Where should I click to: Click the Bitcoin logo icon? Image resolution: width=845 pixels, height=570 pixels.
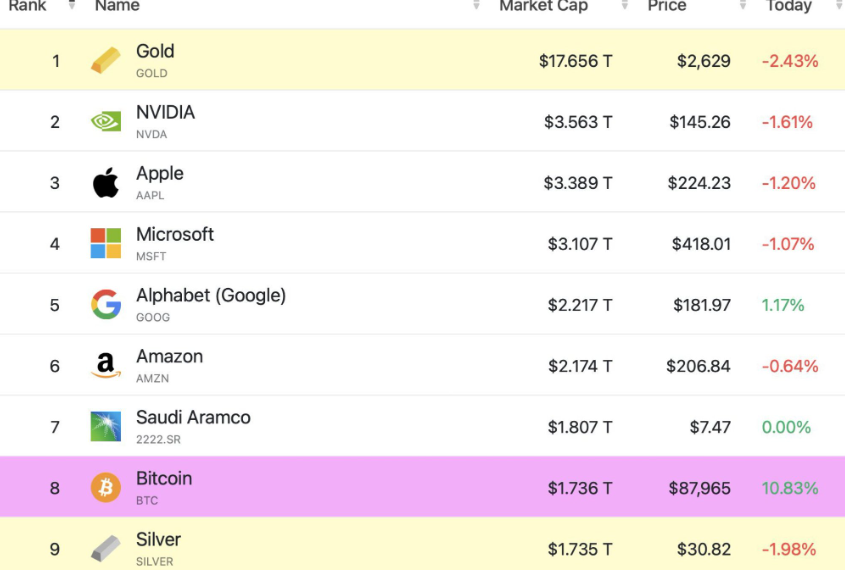coord(105,488)
